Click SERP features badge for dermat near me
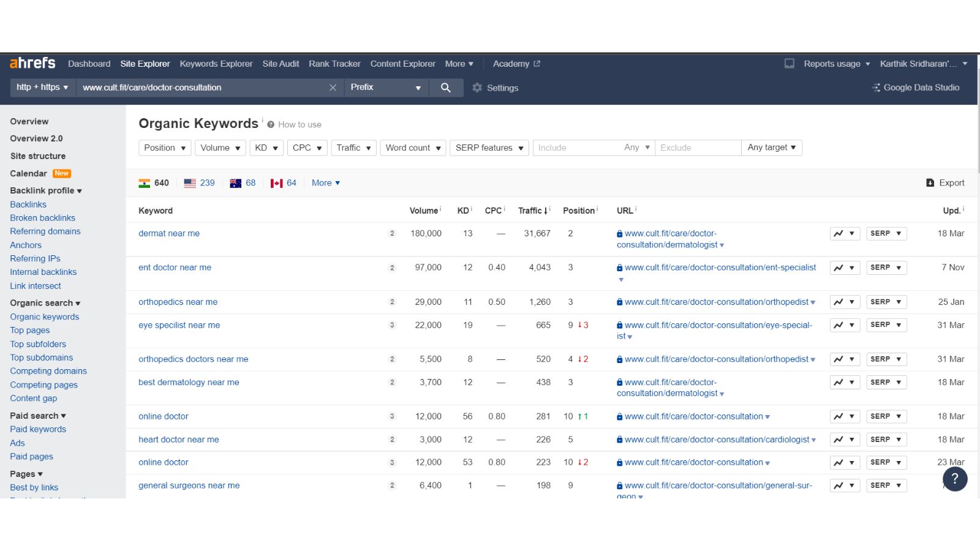Image resolution: width=980 pixels, height=551 pixels. [x=392, y=233]
